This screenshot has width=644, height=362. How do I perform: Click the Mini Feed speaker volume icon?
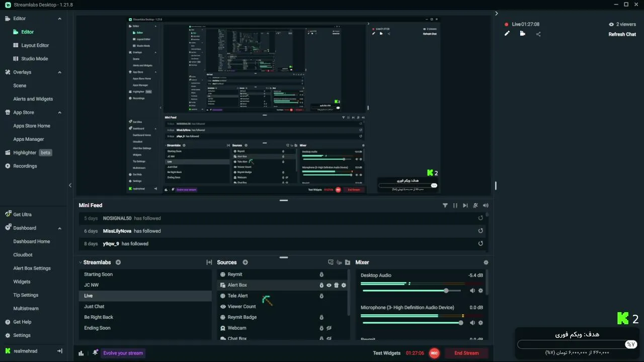(x=486, y=205)
